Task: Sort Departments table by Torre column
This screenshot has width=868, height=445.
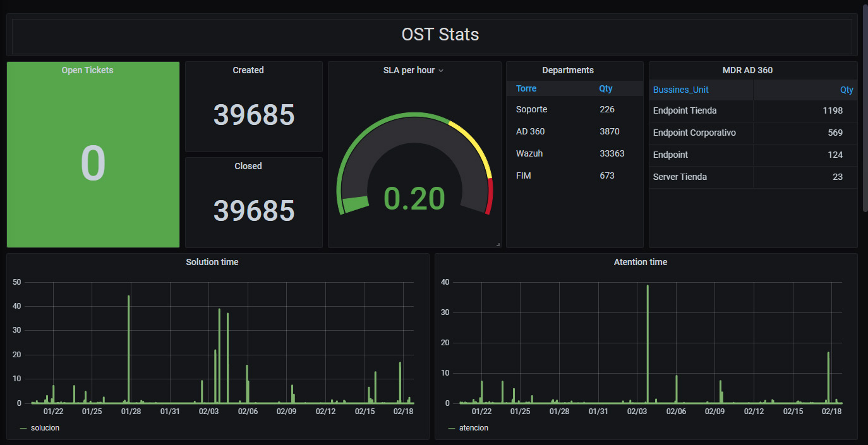Action: coord(526,88)
